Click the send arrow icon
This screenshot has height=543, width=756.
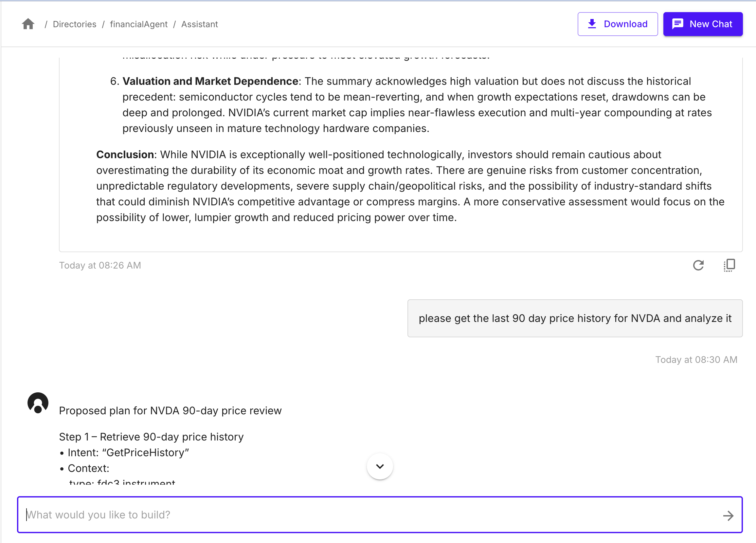[728, 515]
